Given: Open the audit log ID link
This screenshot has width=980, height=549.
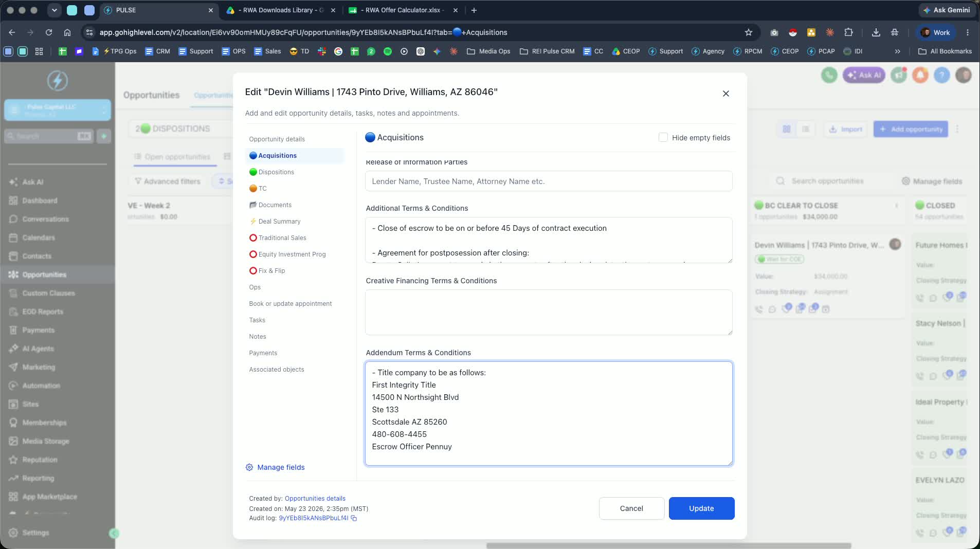Looking at the screenshot, I should pos(313,518).
